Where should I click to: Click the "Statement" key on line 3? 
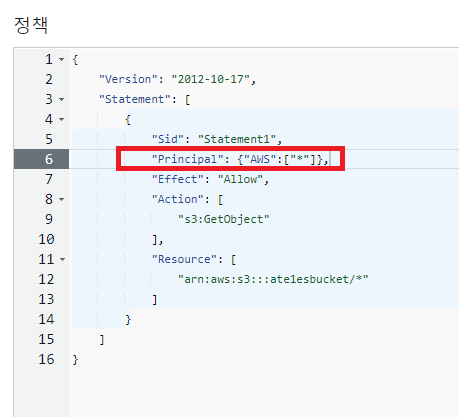(x=135, y=99)
